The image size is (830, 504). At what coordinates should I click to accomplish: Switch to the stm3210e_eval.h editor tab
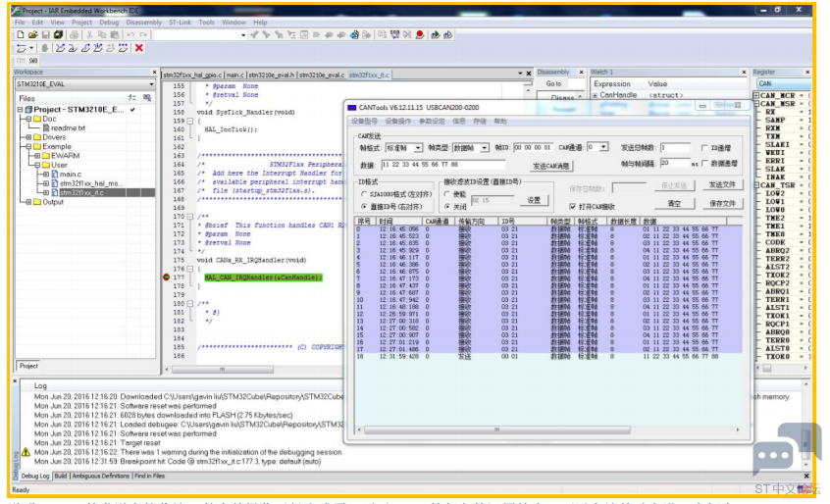pos(272,76)
